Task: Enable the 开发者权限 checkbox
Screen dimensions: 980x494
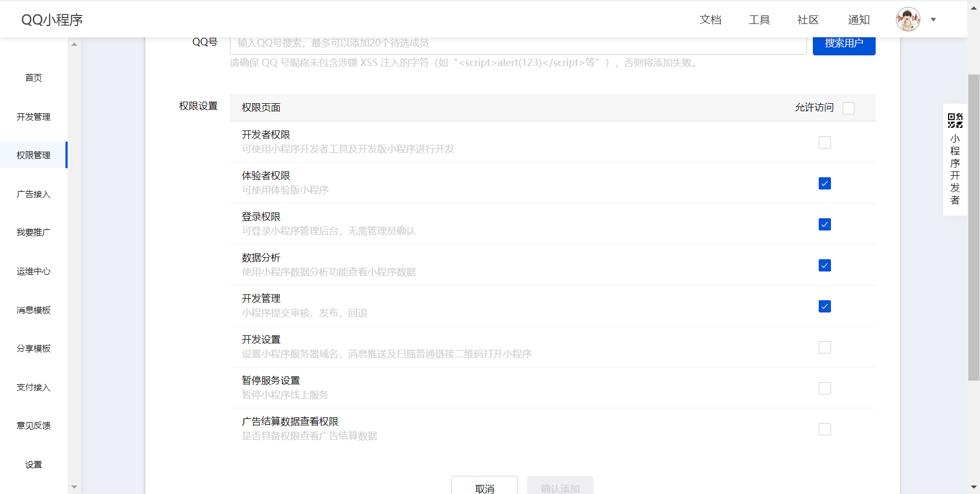Action: click(825, 142)
